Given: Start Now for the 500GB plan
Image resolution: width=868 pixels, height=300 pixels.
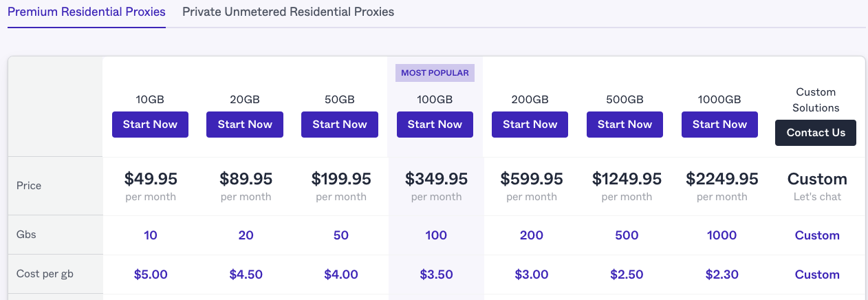Looking at the screenshot, I should (x=625, y=125).
